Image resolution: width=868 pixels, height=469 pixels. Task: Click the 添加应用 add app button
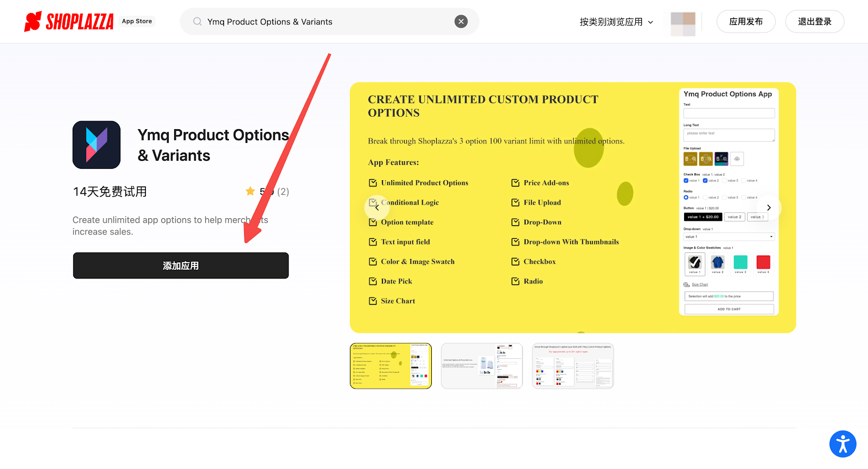point(181,265)
